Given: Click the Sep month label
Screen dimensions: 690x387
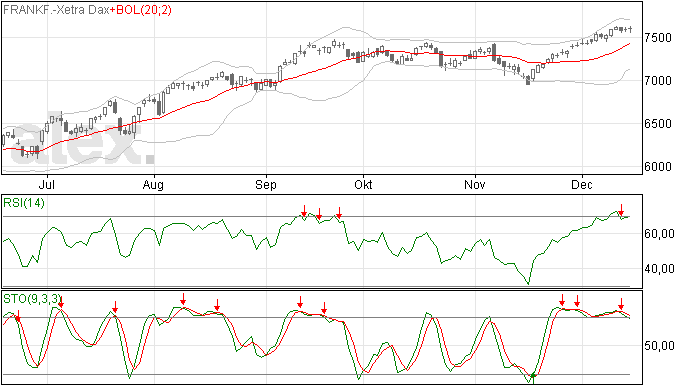Looking at the screenshot, I should click(266, 184).
